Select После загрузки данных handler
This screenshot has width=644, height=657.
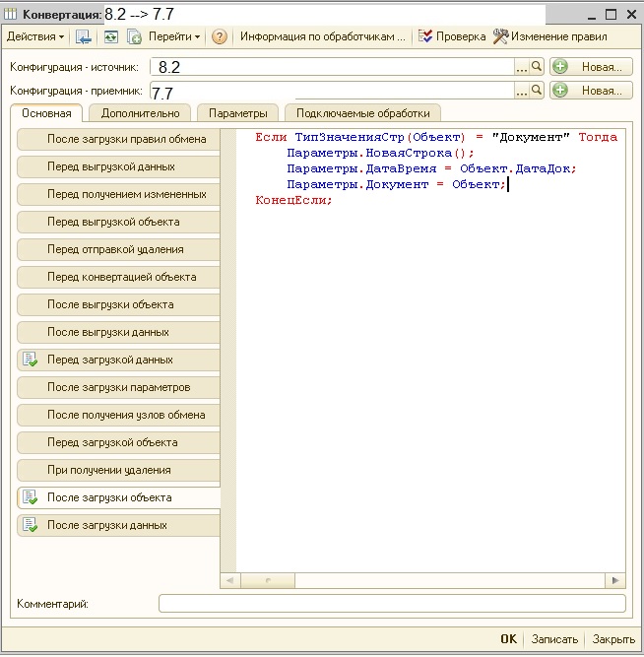pyautogui.click(x=118, y=525)
